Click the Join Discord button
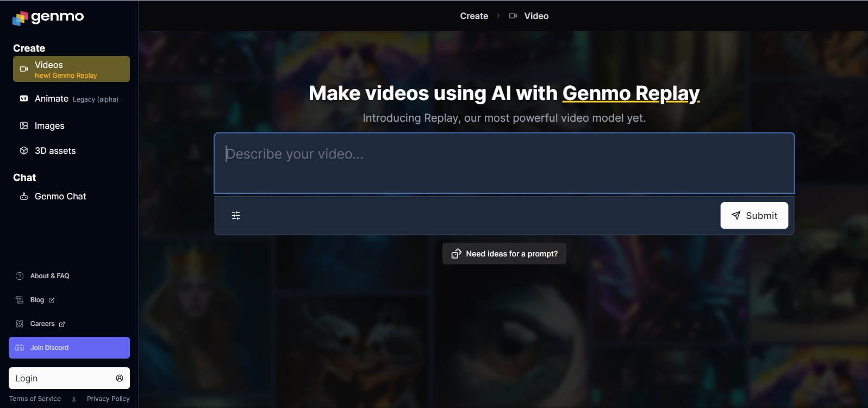This screenshot has width=868, height=408. pyautogui.click(x=69, y=348)
